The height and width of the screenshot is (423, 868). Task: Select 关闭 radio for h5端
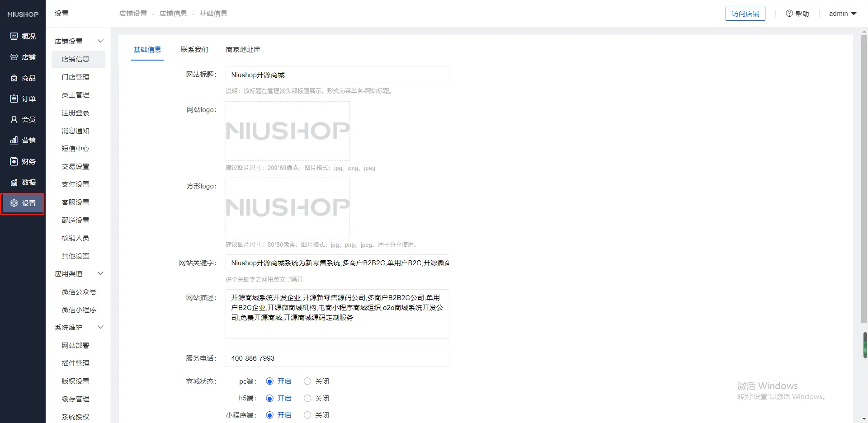[307, 398]
